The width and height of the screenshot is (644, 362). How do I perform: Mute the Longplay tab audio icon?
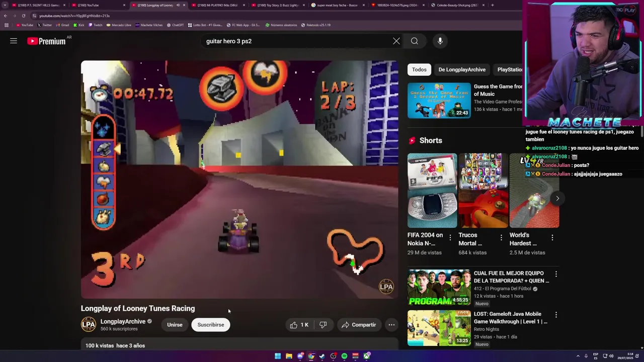tap(178, 5)
